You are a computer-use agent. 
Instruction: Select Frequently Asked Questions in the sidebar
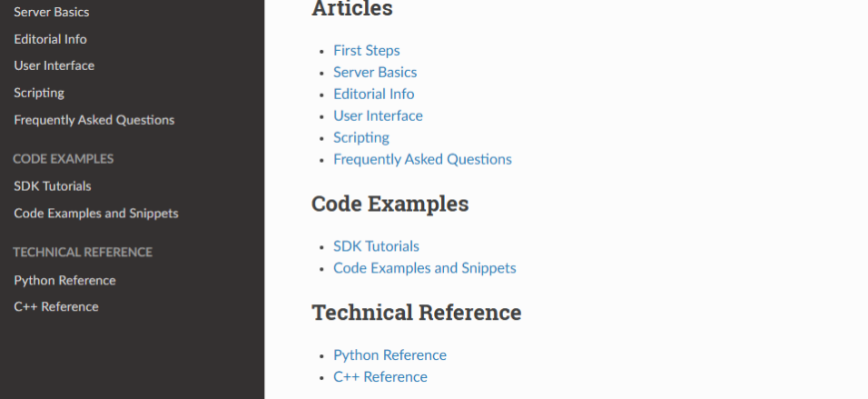pos(94,120)
